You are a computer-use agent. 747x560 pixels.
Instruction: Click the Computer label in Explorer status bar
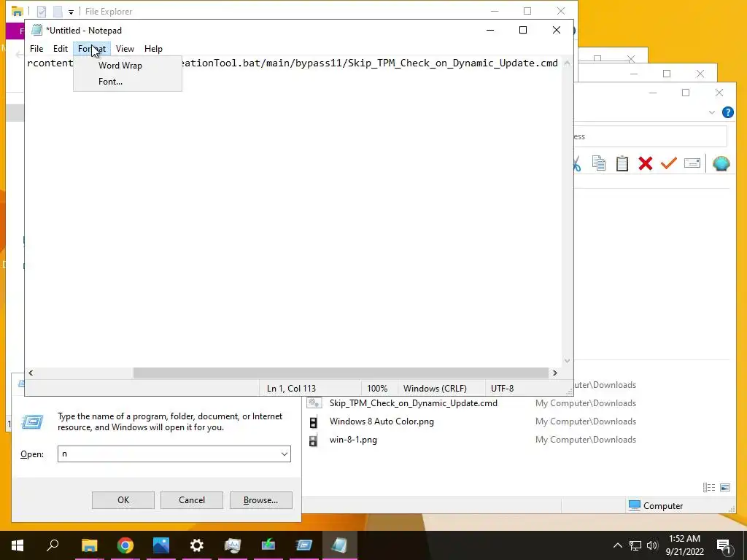point(663,506)
